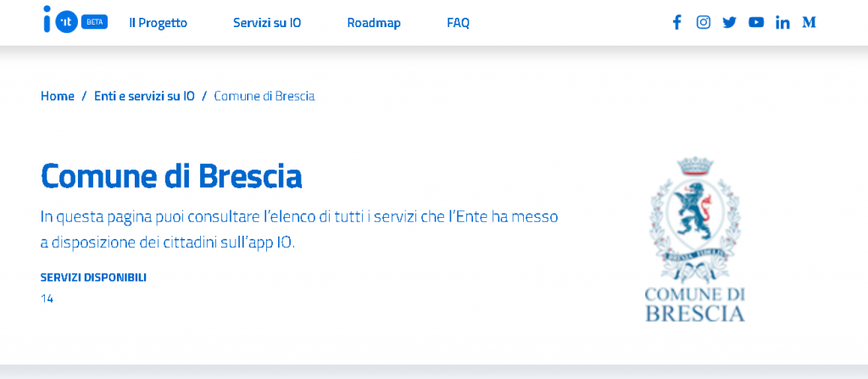Open the Medium blog icon
Screen dimensions: 868x379
pos(809,23)
